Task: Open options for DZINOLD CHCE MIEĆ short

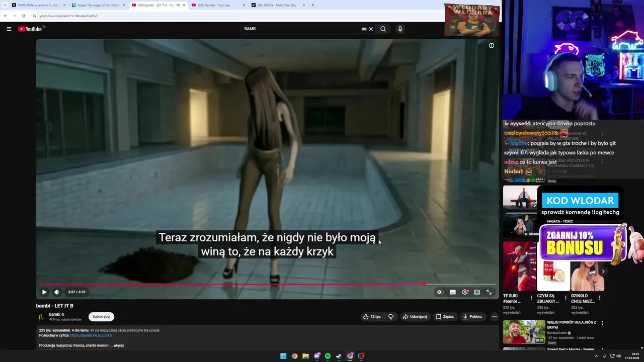Action: click(x=600, y=298)
